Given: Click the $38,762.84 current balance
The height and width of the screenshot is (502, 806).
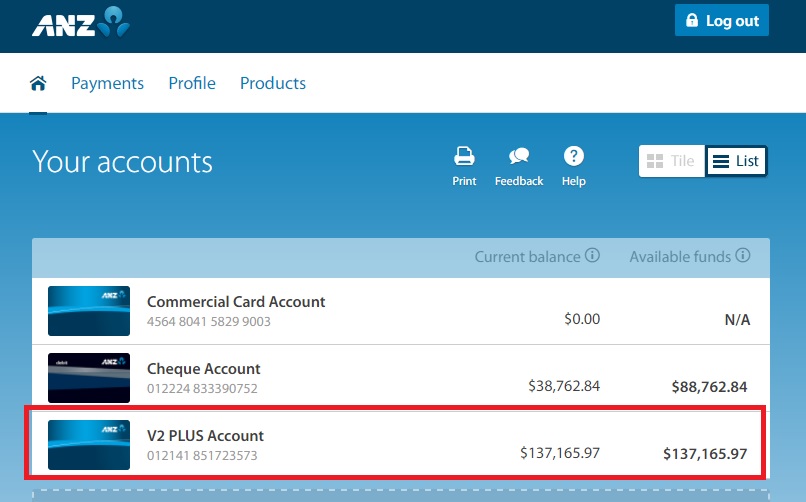Looking at the screenshot, I should point(564,386).
